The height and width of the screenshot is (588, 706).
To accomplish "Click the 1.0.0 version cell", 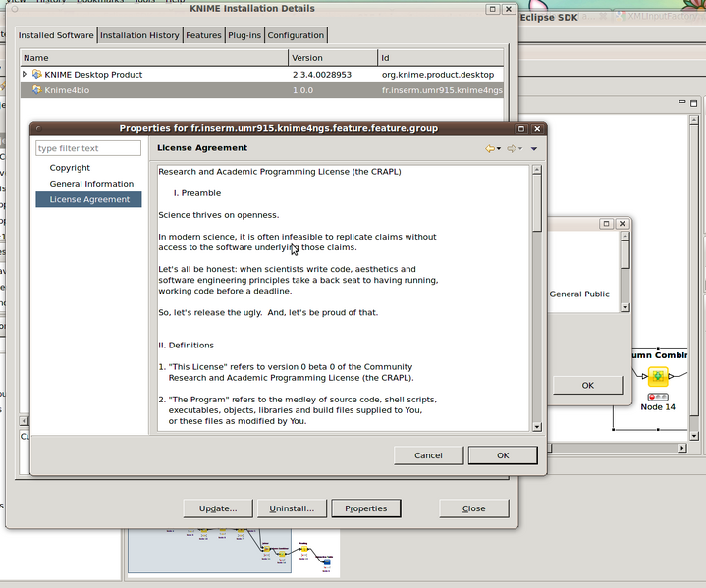I will (302, 90).
